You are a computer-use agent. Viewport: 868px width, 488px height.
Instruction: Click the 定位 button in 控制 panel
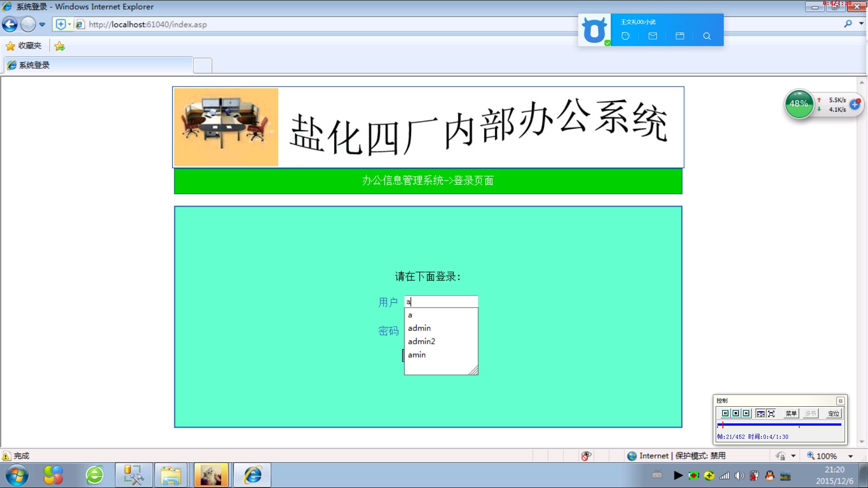coord(834,413)
